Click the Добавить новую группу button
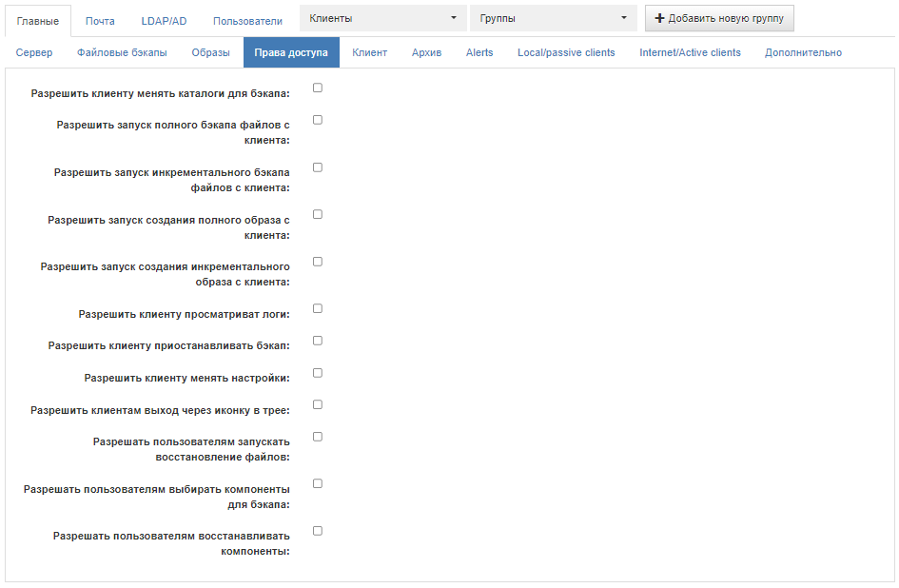 (x=719, y=18)
